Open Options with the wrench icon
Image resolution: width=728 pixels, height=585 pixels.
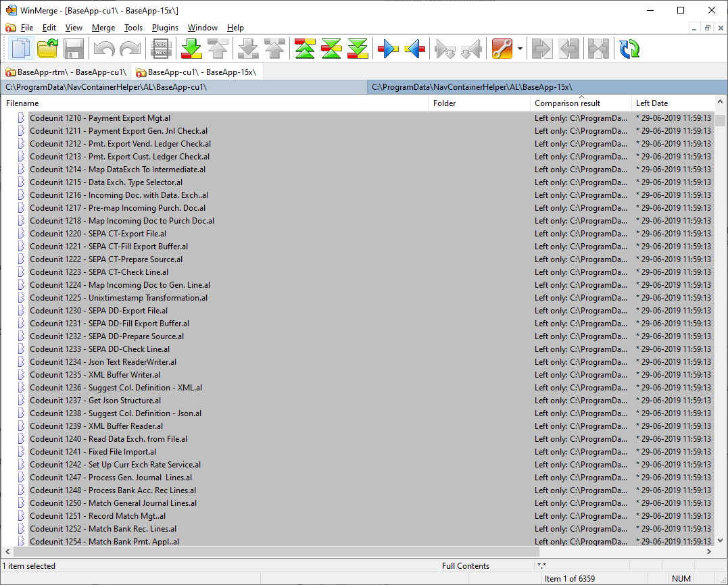[x=502, y=49]
